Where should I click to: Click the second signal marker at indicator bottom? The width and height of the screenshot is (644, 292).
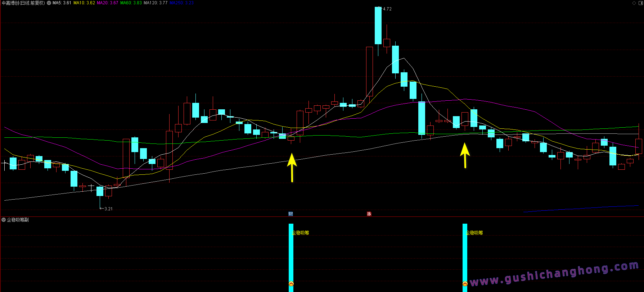pyautogui.click(x=465, y=284)
